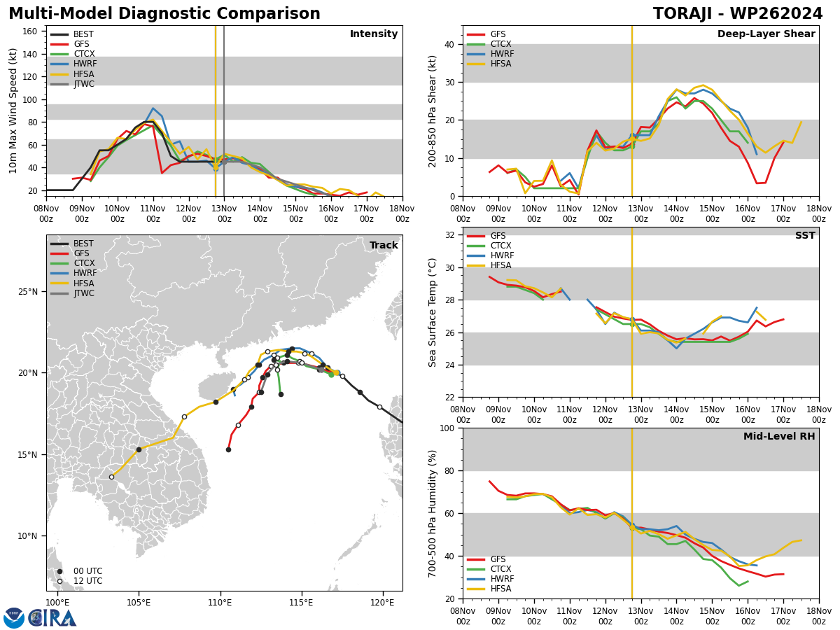The width and height of the screenshot is (840, 630).
Task: Click GFS in the SST legend
Action: 498,236
